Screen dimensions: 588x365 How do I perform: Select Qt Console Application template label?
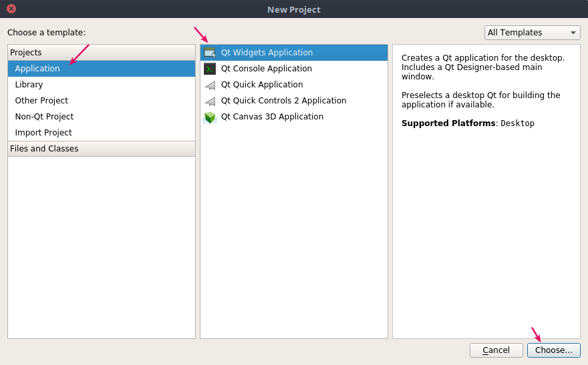[267, 69]
